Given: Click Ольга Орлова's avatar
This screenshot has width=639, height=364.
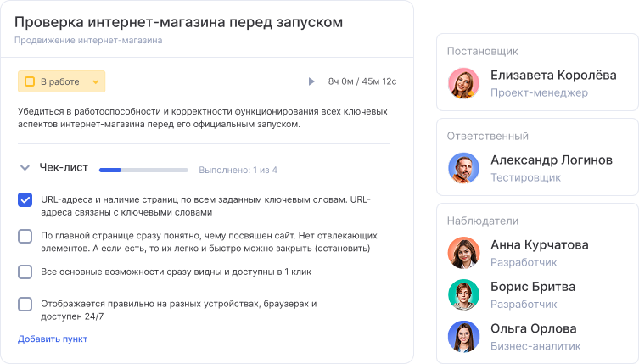Looking at the screenshot, I should pyautogui.click(x=464, y=336).
